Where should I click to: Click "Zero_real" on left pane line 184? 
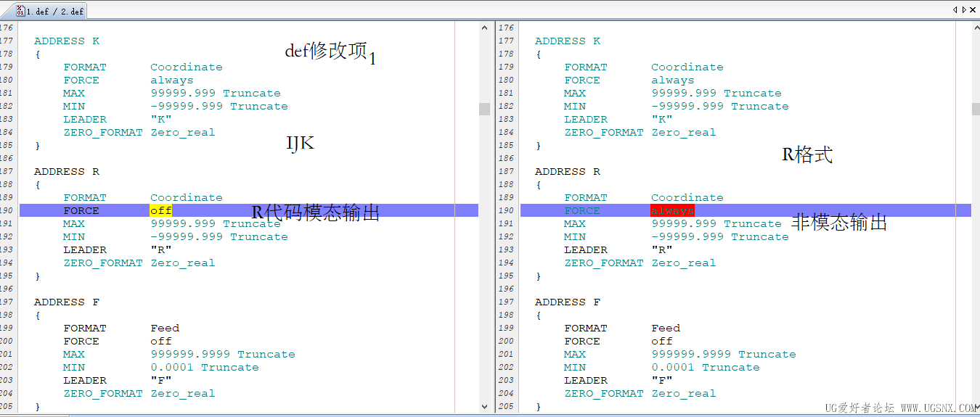point(183,133)
